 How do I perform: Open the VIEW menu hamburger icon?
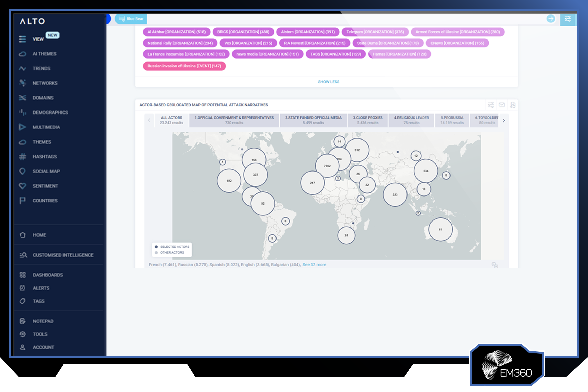(22, 39)
